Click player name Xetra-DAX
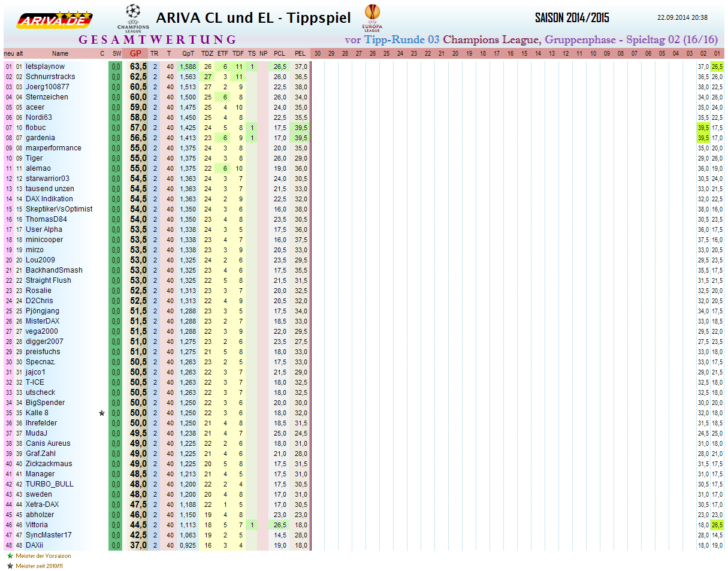Image resolution: width=728 pixels, height=571 pixels. (x=43, y=504)
